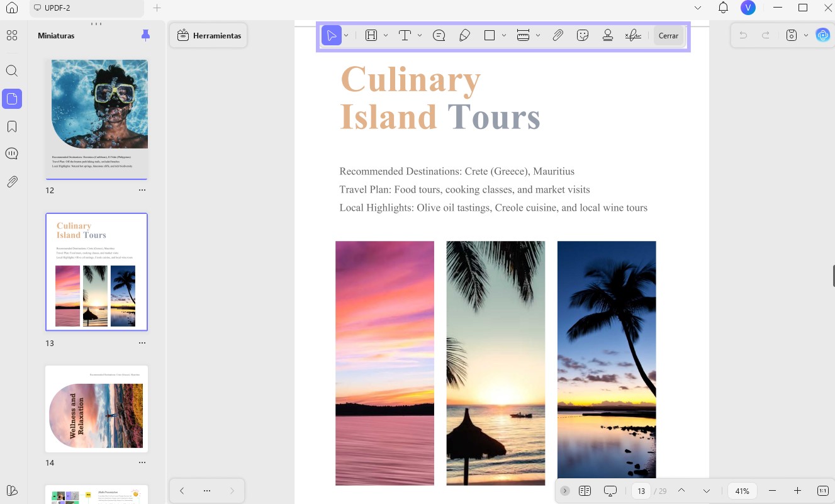The image size is (835, 504).
Task: Select the pencil drawing tool
Action: 465,36
